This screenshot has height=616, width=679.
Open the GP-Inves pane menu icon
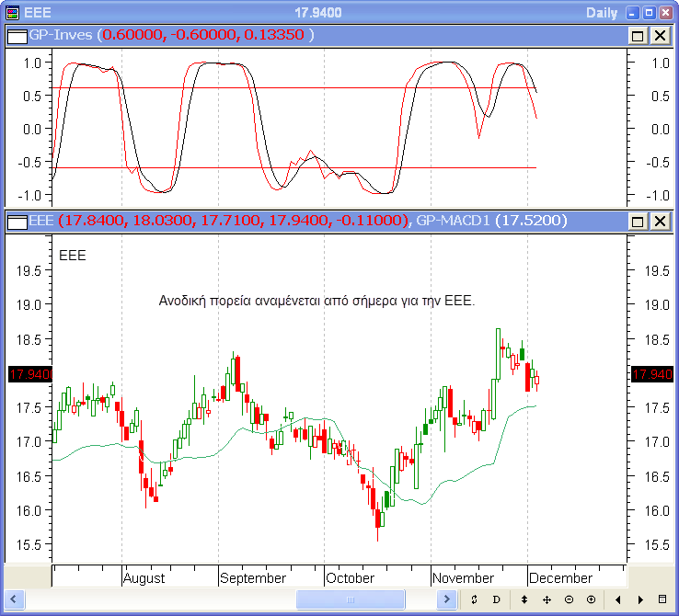17,35
